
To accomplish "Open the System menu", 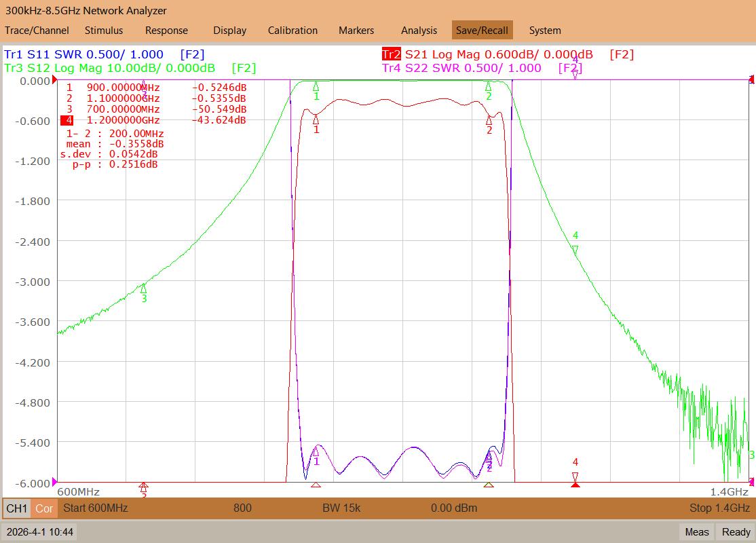I will click(x=545, y=31).
